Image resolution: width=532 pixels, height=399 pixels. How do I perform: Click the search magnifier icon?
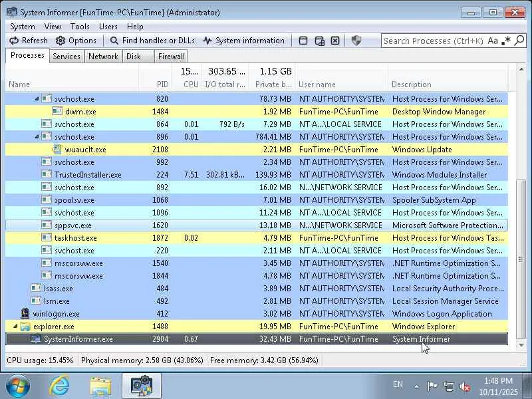click(519, 41)
